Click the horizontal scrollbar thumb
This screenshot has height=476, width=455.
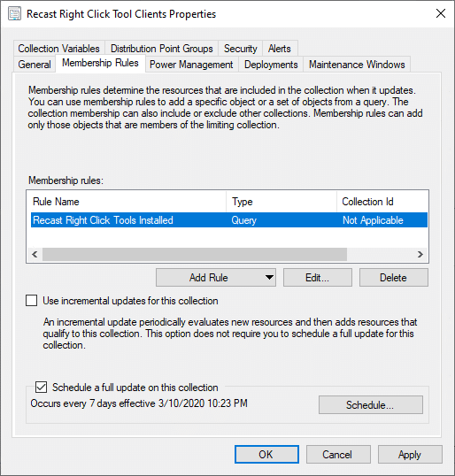[x=195, y=254]
